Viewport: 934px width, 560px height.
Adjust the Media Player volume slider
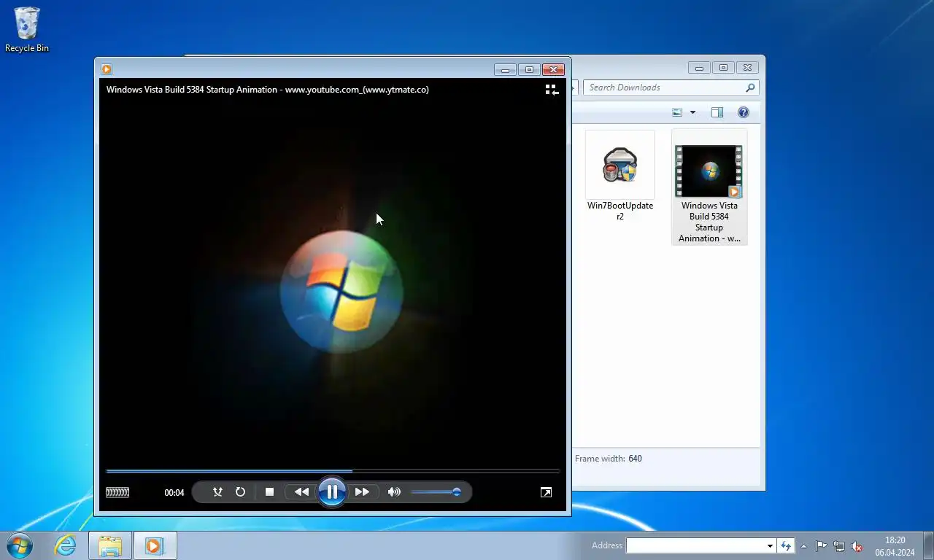[x=436, y=492]
